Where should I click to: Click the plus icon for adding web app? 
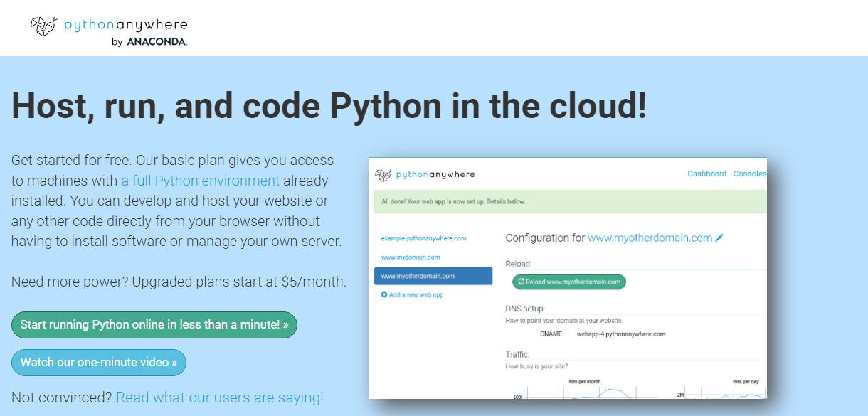[x=384, y=294]
